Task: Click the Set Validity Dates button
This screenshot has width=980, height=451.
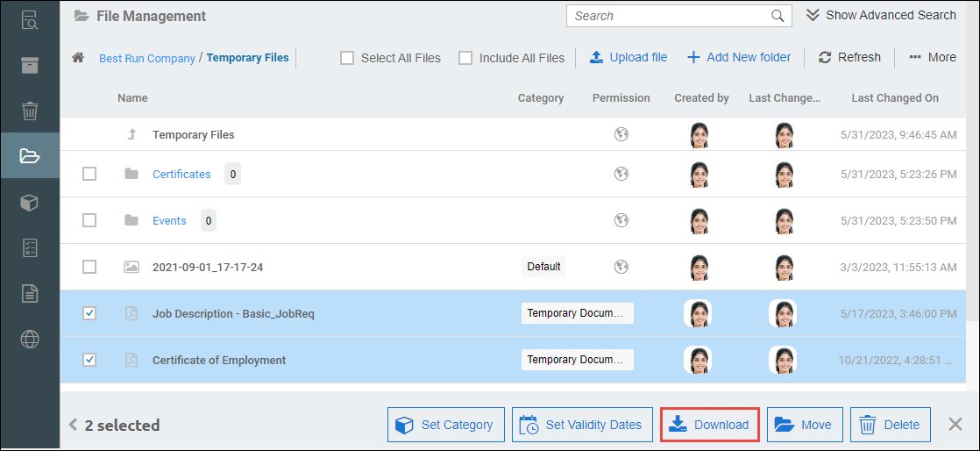Action: pos(582,426)
